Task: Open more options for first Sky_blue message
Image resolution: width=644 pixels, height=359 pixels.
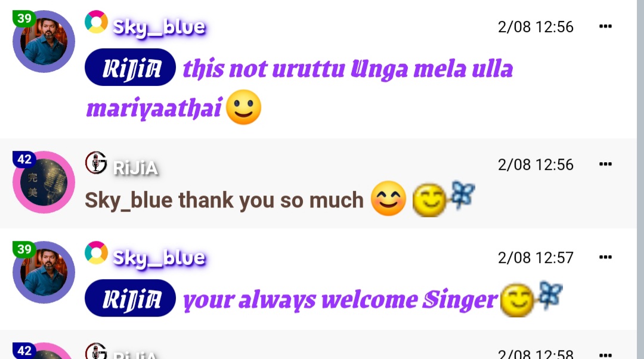Action: (x=605, y=27)
